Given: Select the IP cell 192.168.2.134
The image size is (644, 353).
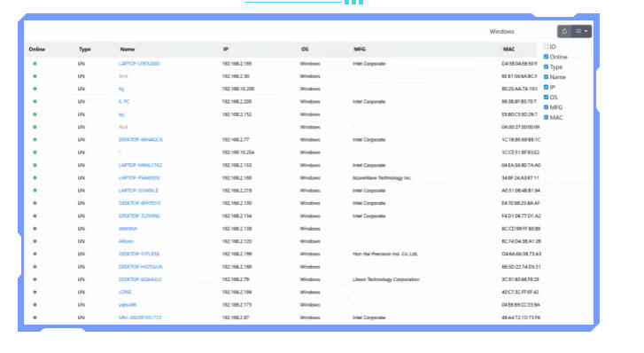Looking at the screenshot, I should click(x=237, y=216).
